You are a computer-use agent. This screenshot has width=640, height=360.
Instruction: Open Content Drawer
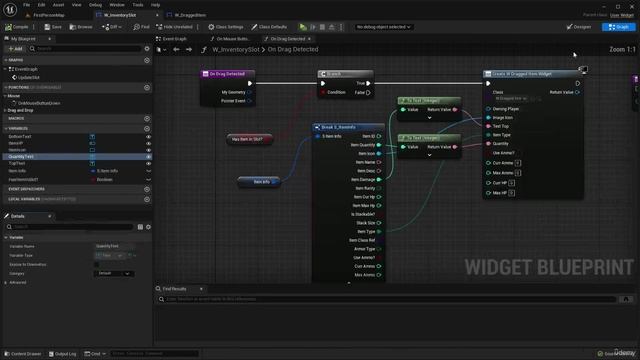pos(22,354)
